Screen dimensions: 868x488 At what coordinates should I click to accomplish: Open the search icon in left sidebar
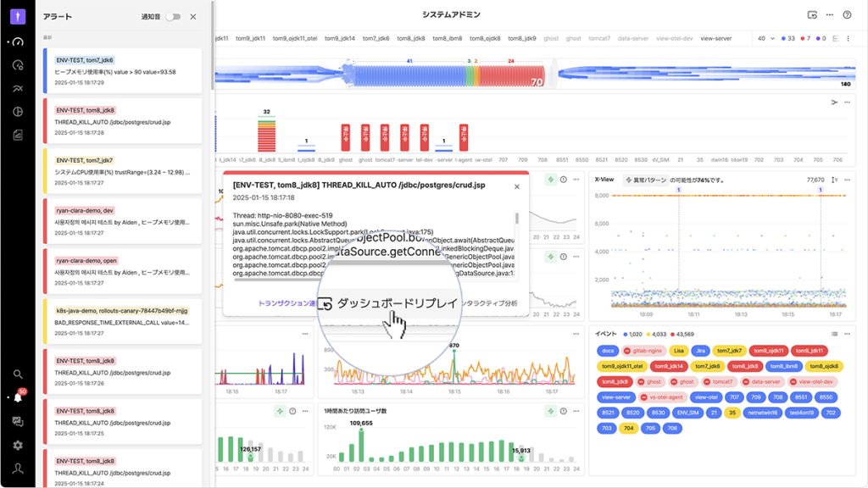pos(18,374)
